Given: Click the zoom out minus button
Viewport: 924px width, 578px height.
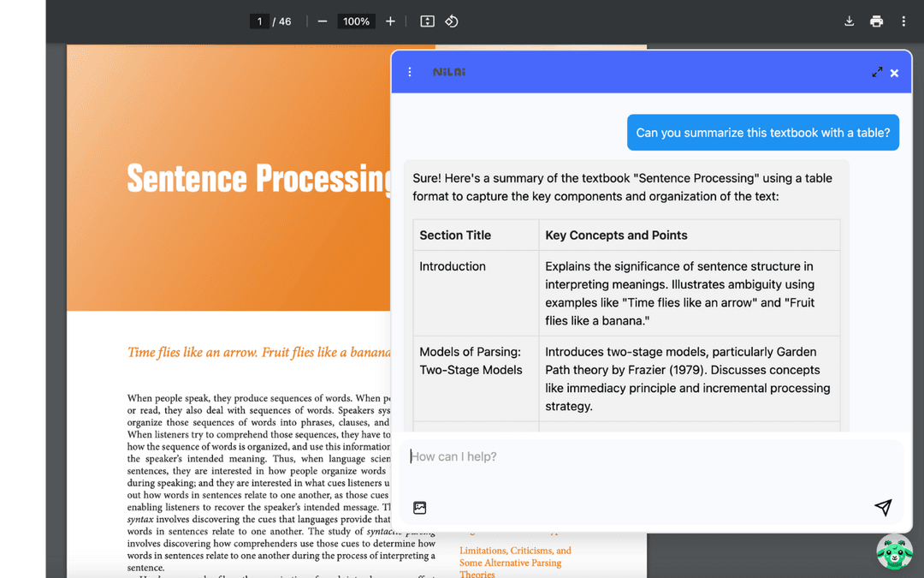Looking at the screenshot, I should pyautogui.click(x=322, y=21).
